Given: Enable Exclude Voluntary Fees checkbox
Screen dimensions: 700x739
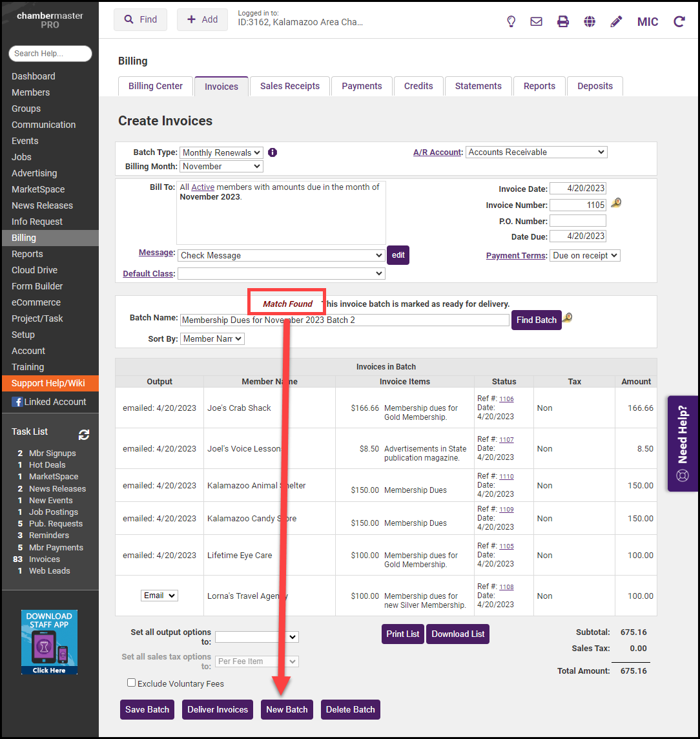Looking at the screenshot, I should [132, 683].
